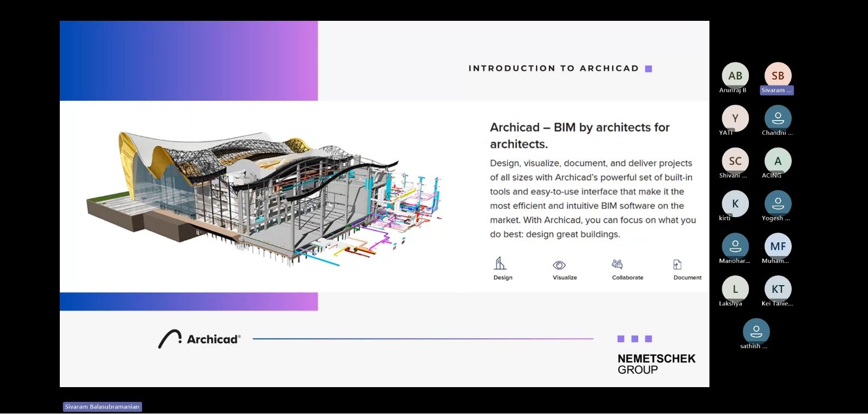
Task: Open Shivani's SC participant avatar
Action: coord(735,161)
